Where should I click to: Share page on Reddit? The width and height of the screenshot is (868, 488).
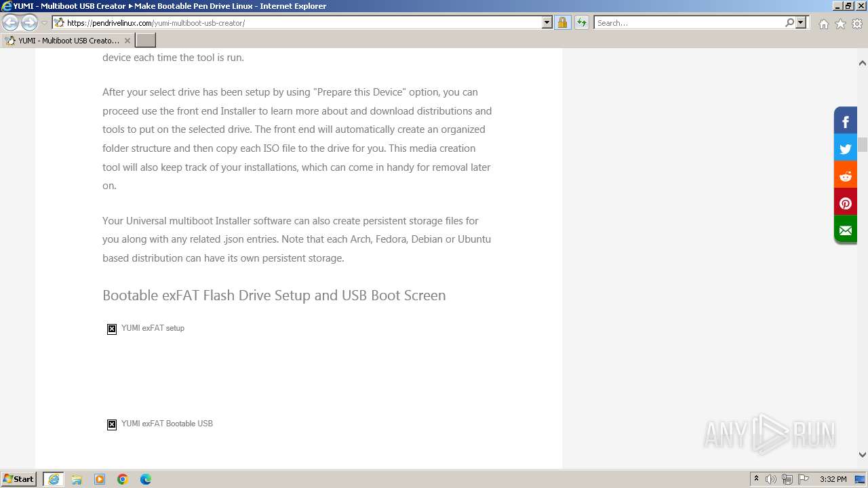point(846,176)
